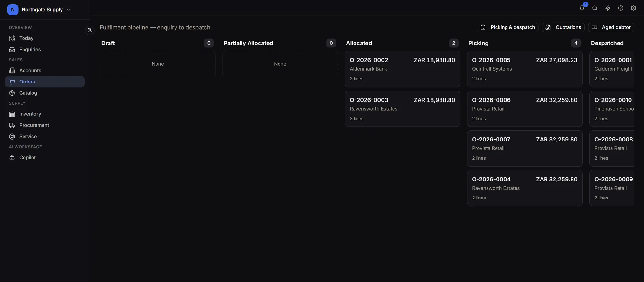Open the Quotations view
Screen dimensions: 644x282
(563, 27)
